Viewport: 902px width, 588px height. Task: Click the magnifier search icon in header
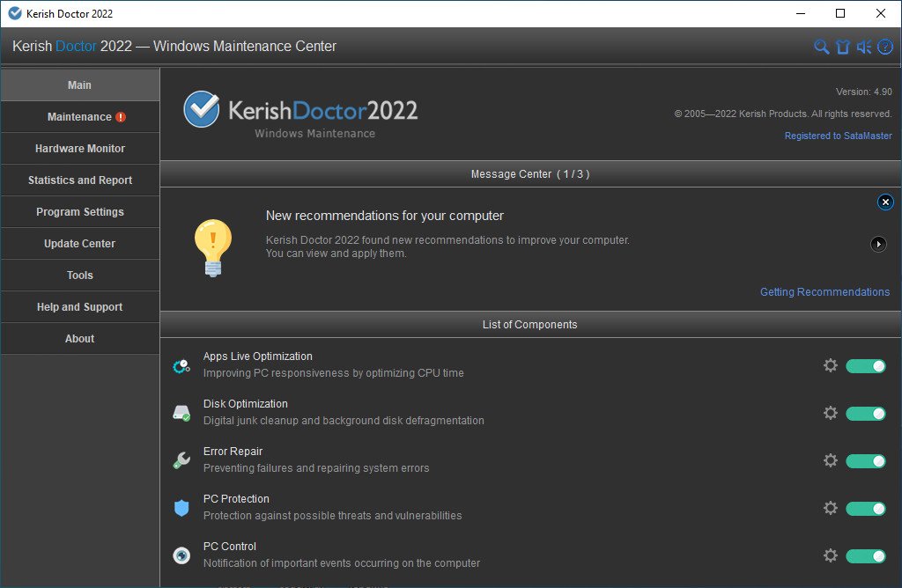821,47
